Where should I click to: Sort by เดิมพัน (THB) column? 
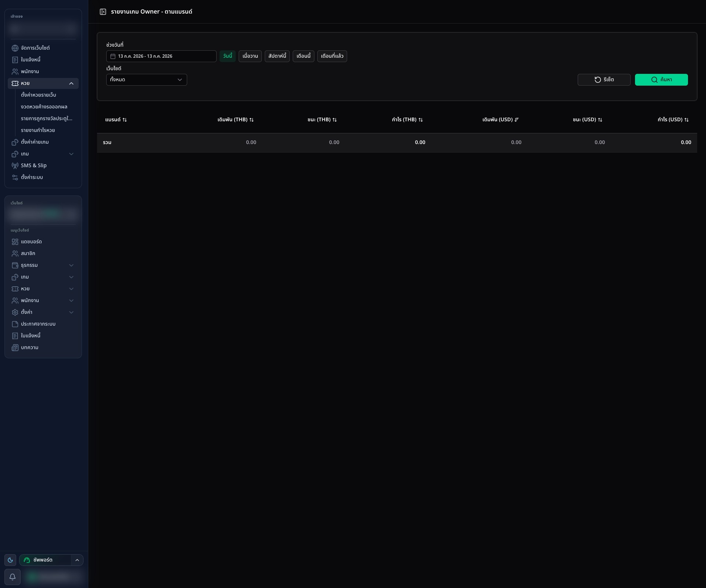pyautogui.click(x=236, y=120)
